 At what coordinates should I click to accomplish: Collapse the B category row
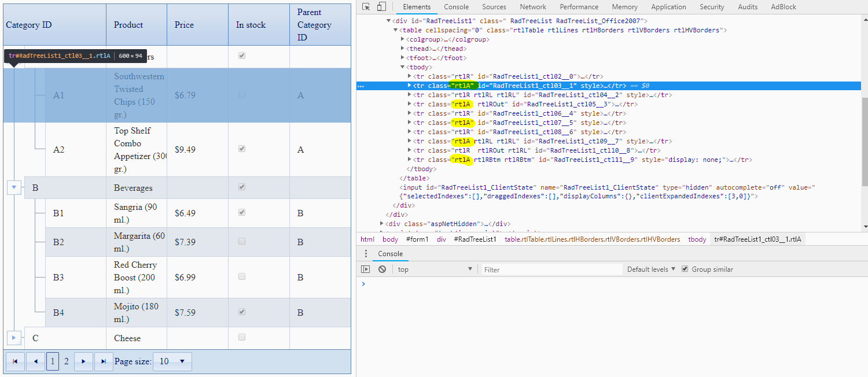coord(14,187)
